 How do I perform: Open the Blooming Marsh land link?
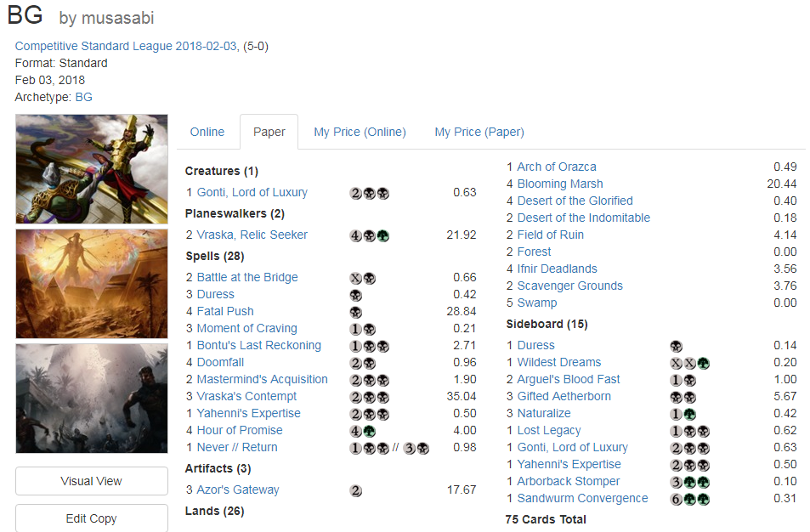(560, 184)
